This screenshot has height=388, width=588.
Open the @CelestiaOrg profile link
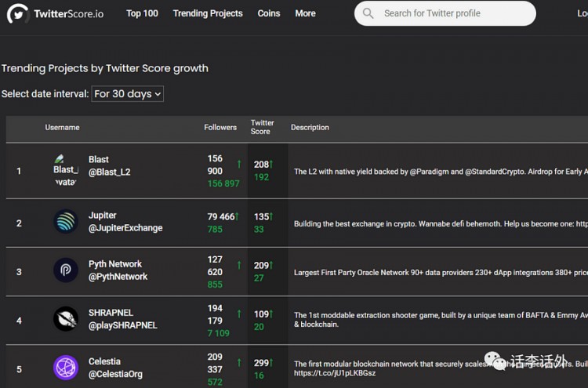click(115, 374)
